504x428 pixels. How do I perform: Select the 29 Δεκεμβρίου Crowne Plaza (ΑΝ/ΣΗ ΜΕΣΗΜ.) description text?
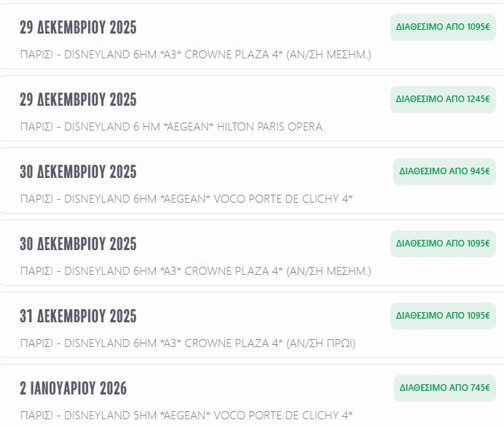click(195, 55)
